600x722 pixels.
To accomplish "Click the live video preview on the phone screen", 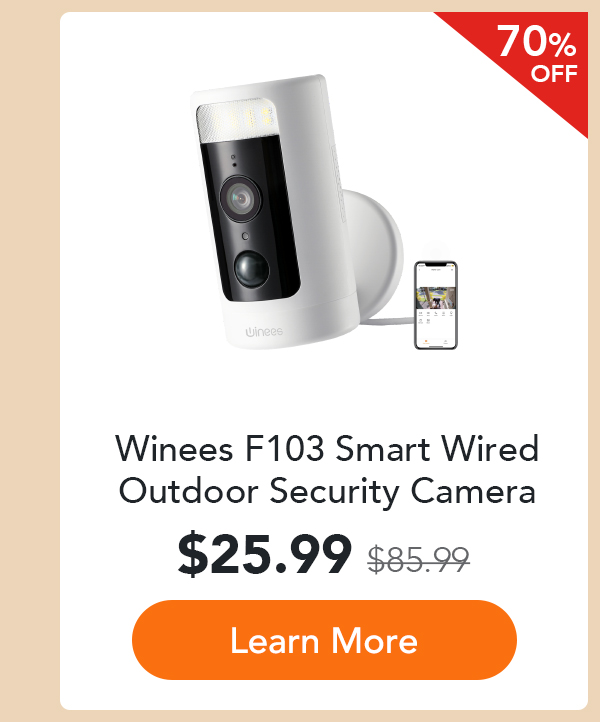I will pyautogui.click(x=436, y=298).
